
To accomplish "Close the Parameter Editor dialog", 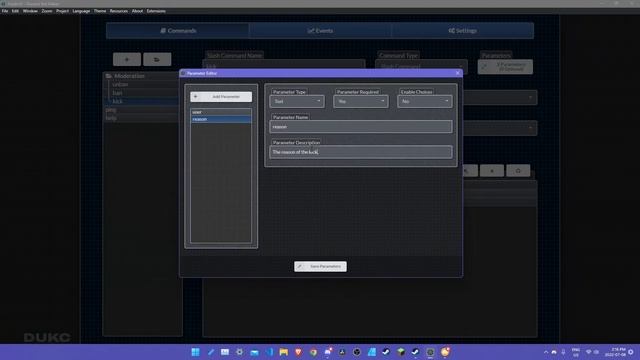I will tap(458, 73).
